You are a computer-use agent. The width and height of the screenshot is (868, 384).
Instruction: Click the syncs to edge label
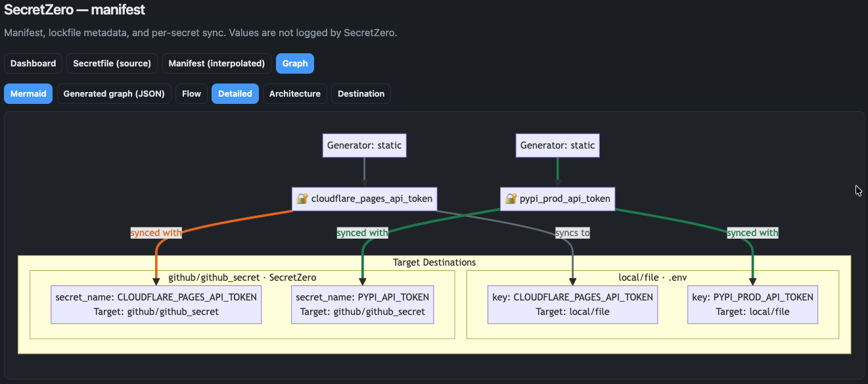572,232
